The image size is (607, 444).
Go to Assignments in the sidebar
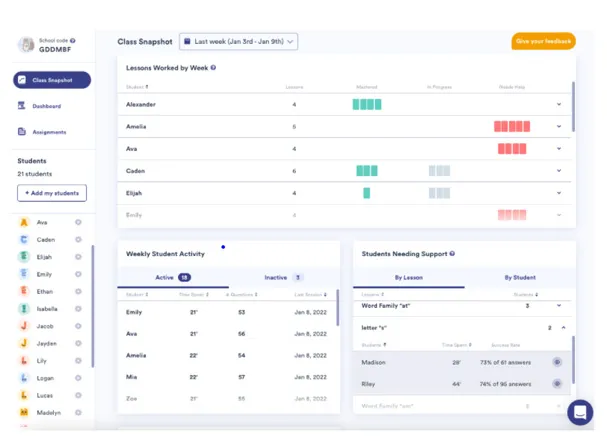click(x=48, y=132)
